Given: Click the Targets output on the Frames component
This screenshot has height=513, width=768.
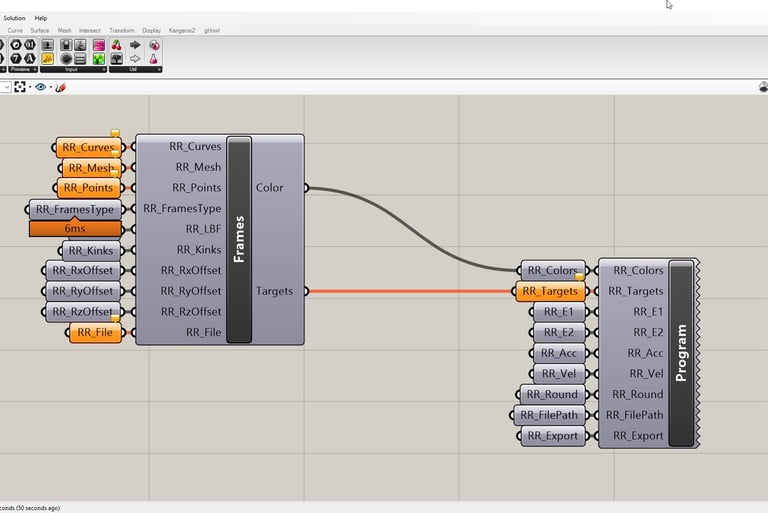Looking at the screenshot, I should coord(274,291).
